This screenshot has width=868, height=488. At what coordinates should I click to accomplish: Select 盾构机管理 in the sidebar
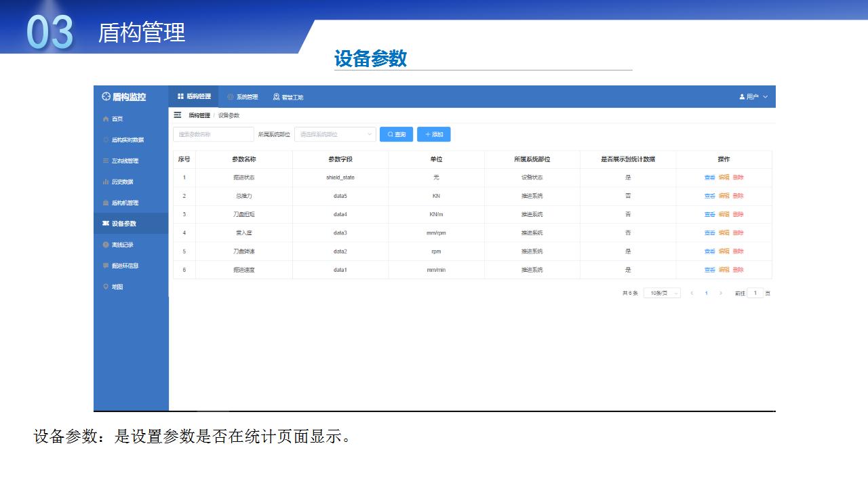125,203
